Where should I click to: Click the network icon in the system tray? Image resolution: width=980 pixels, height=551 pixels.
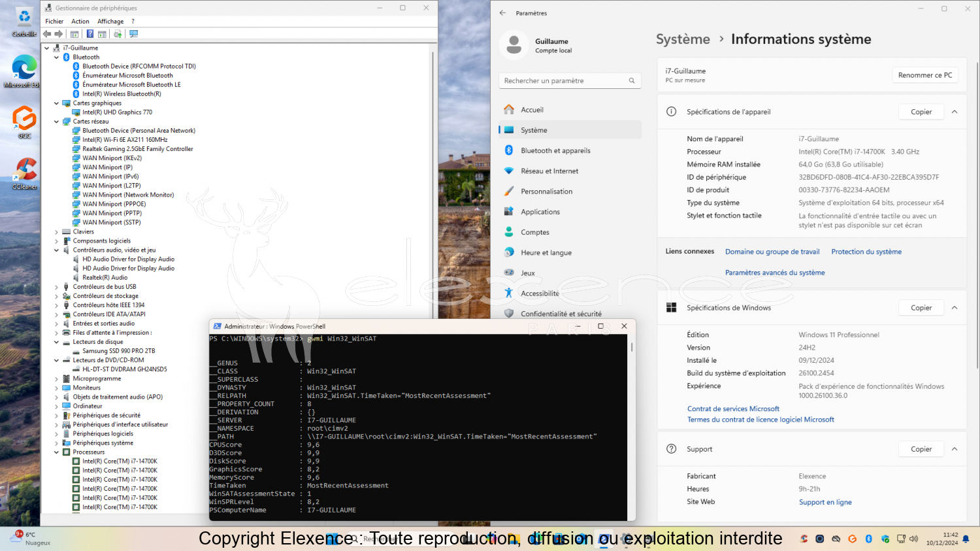(x=901, y=539)
